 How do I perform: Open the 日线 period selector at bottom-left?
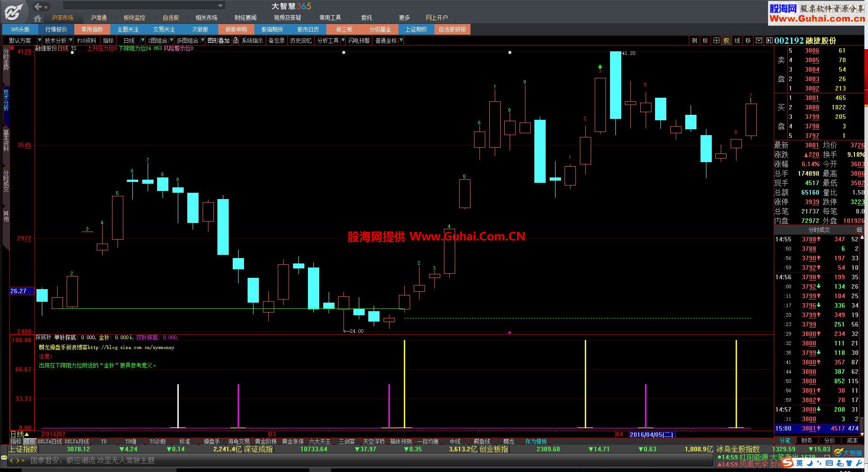point(20,434)
